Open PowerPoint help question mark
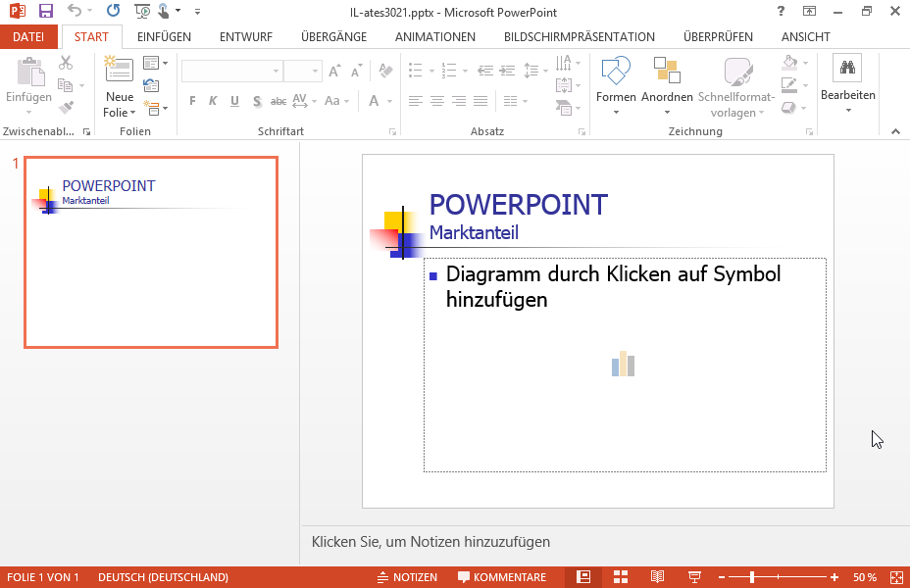The image size is (910, 588). 781,11
